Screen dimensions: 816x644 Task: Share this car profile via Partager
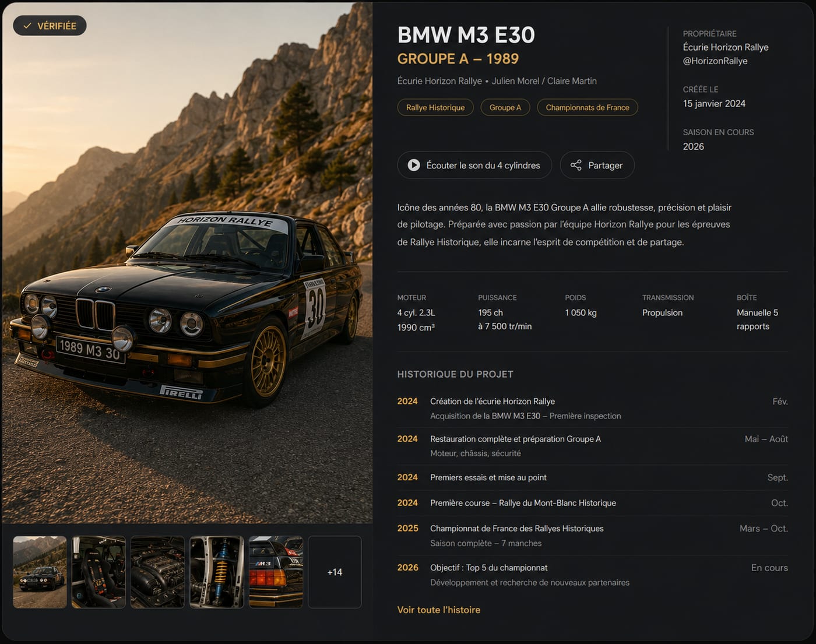597,166
